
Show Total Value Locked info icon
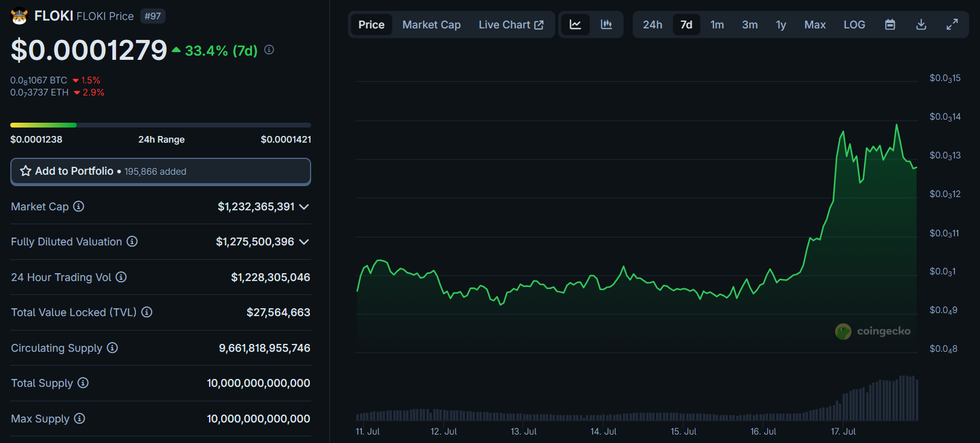tap(147, 312)
